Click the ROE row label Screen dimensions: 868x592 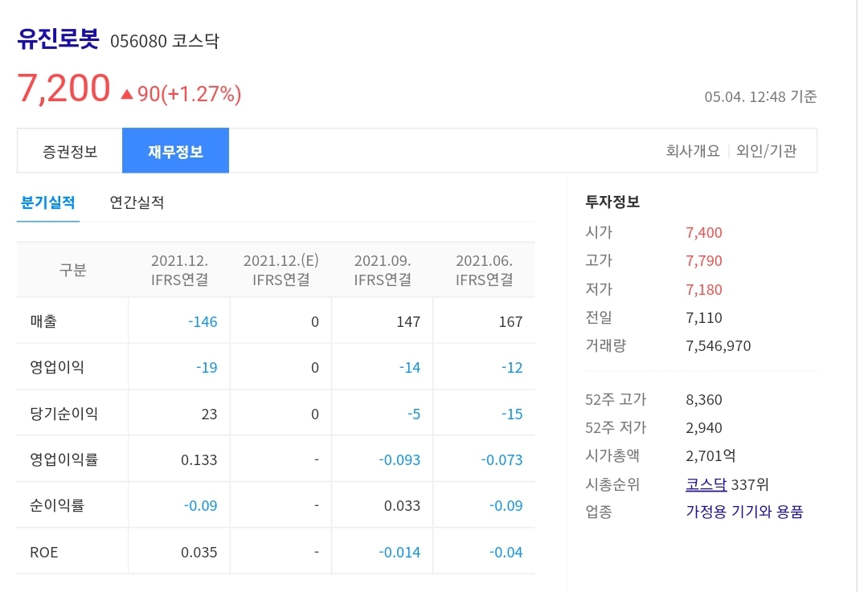(43, 552)
